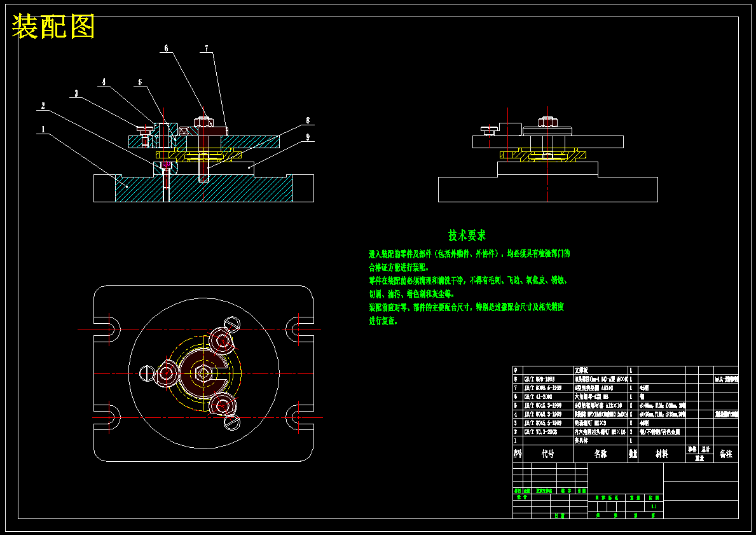The width and height of the screenshot is (756, 535).
Task: Click part callout number 4 in section view
Action: (104, 83)
